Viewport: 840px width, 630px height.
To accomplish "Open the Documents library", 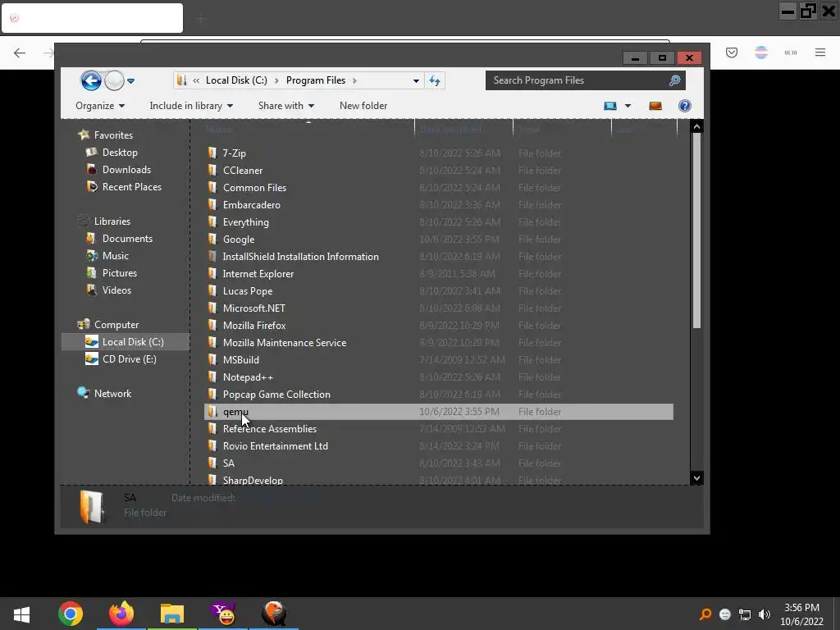I will (127, 239).
